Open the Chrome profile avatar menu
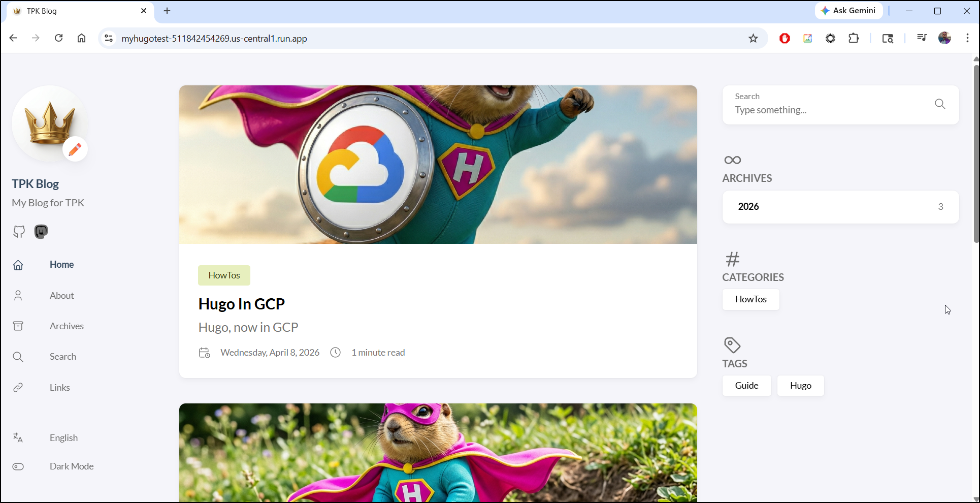The width and height of the screenshot is (980, 503). point(944,39)
